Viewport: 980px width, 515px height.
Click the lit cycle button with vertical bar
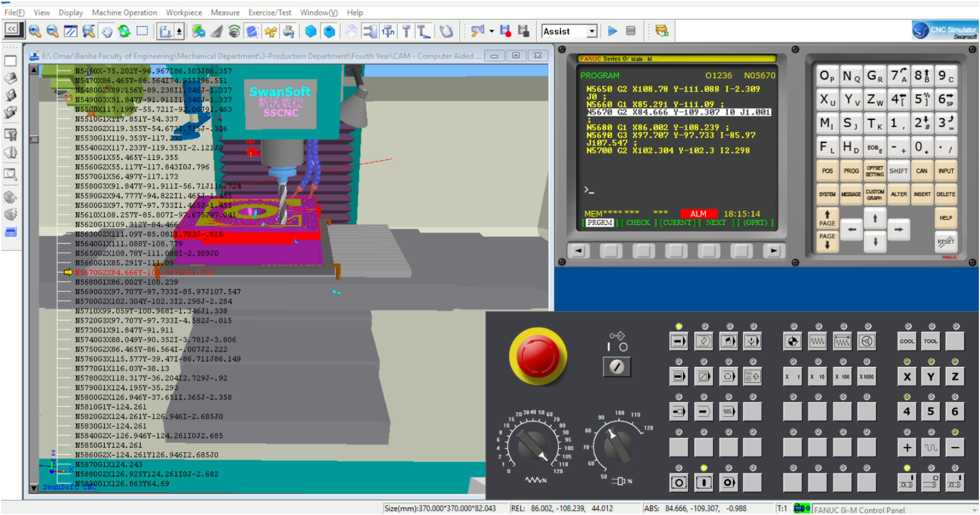click(704, 482)
